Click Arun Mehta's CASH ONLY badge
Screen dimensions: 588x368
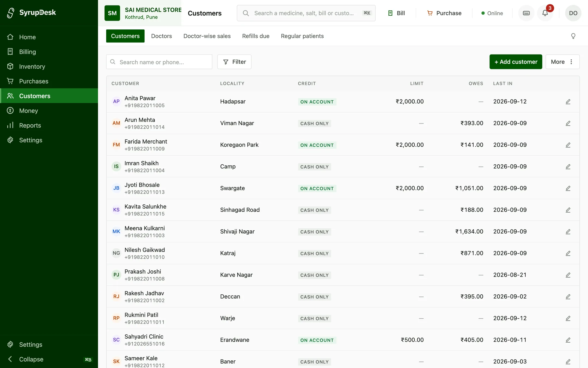pos(314,123)
